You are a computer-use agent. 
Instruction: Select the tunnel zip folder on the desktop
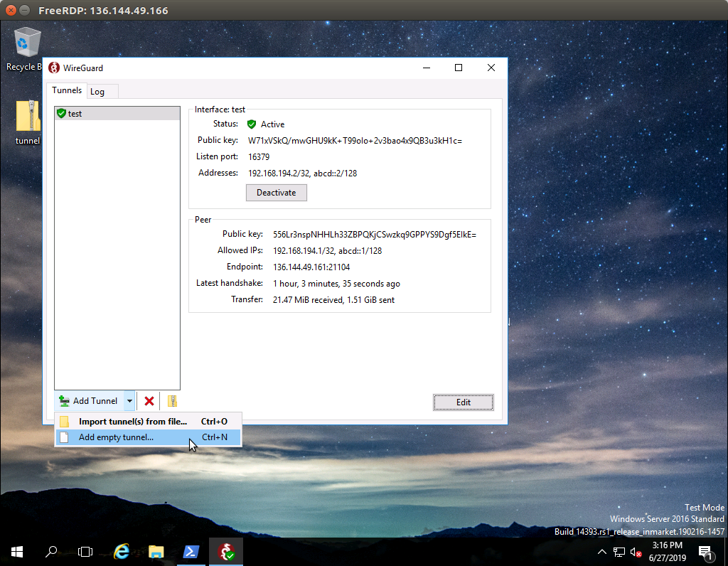click(x=28, y=122)
